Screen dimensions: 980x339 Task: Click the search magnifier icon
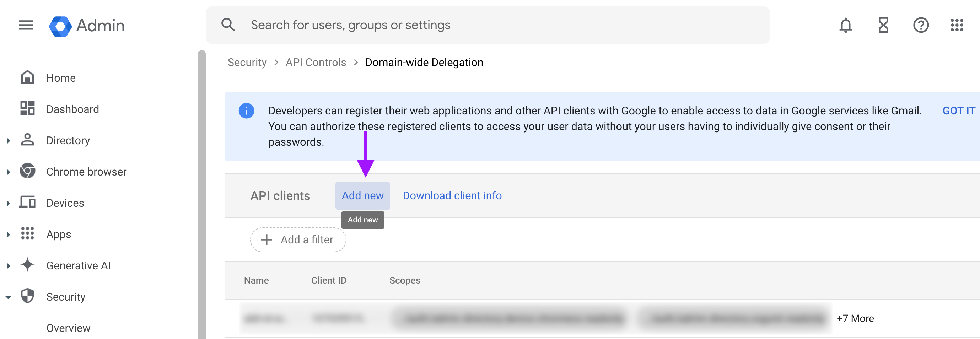point(228,25)
